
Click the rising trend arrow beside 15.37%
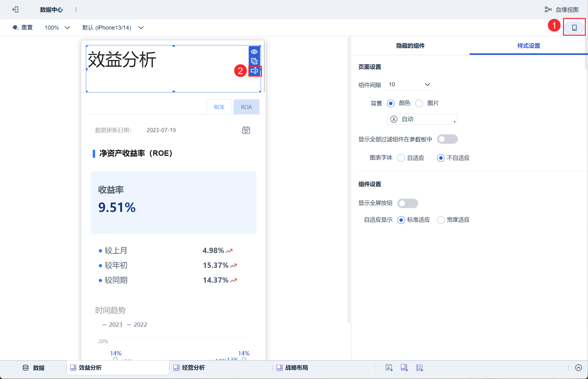pos(234,266)
